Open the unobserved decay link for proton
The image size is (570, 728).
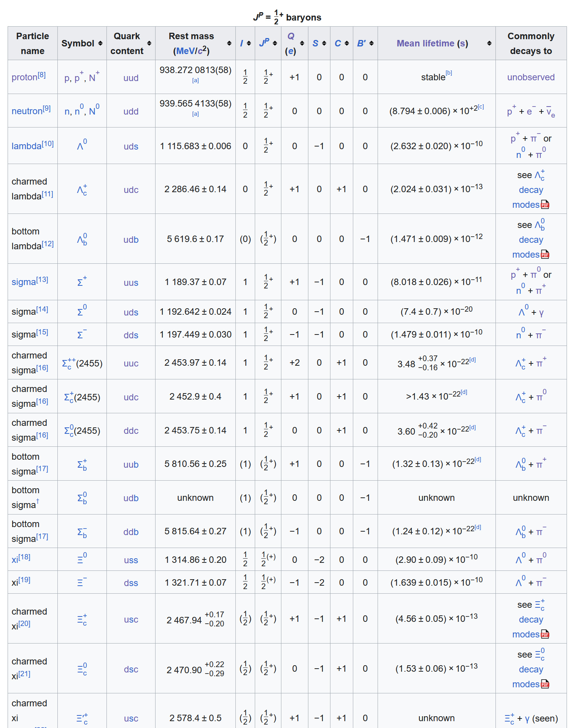[530, 77]
